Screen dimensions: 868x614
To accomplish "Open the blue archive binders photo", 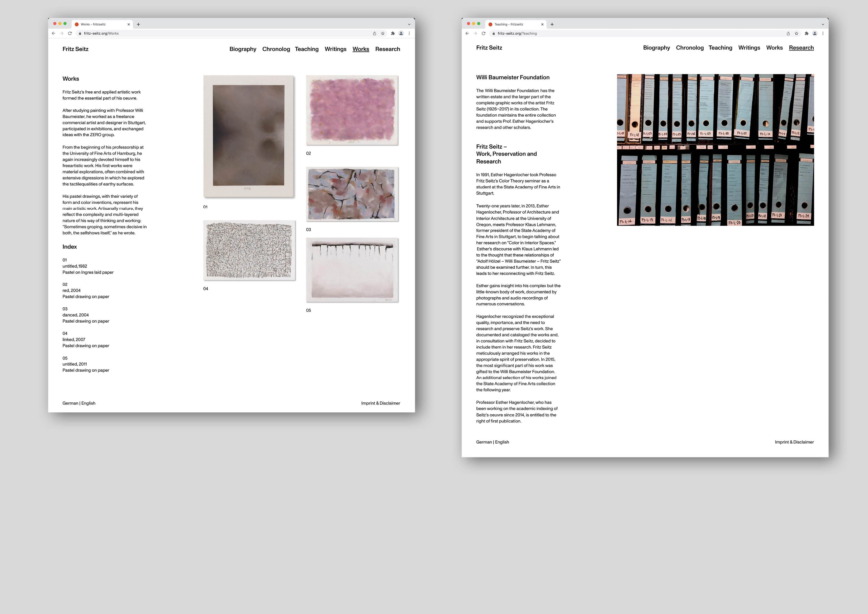I will point(715,150).
